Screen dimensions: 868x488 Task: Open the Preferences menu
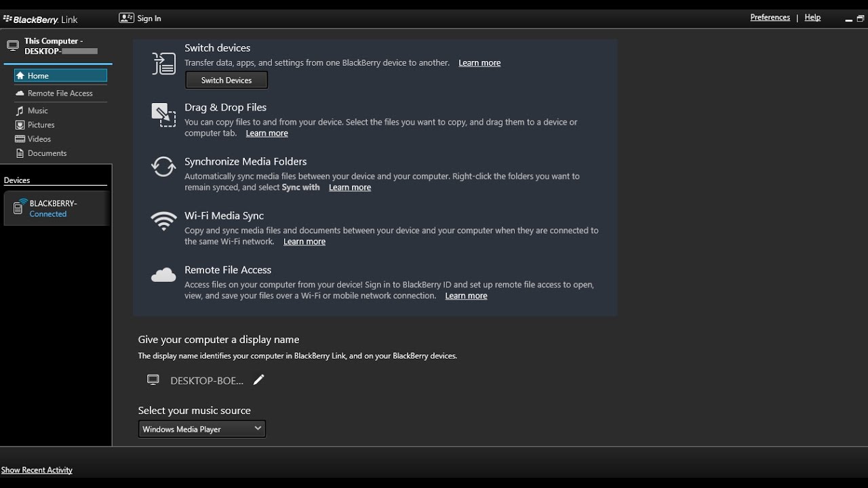770,18
